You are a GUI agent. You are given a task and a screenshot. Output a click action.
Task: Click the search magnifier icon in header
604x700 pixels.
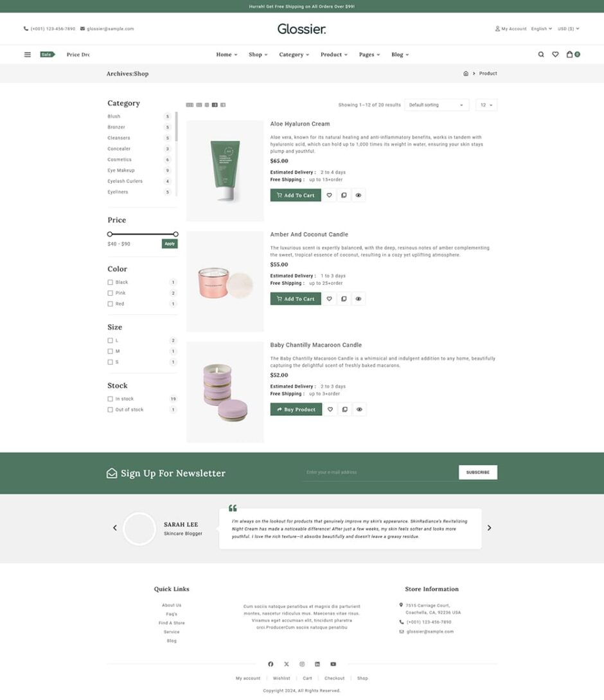[540, 55]
